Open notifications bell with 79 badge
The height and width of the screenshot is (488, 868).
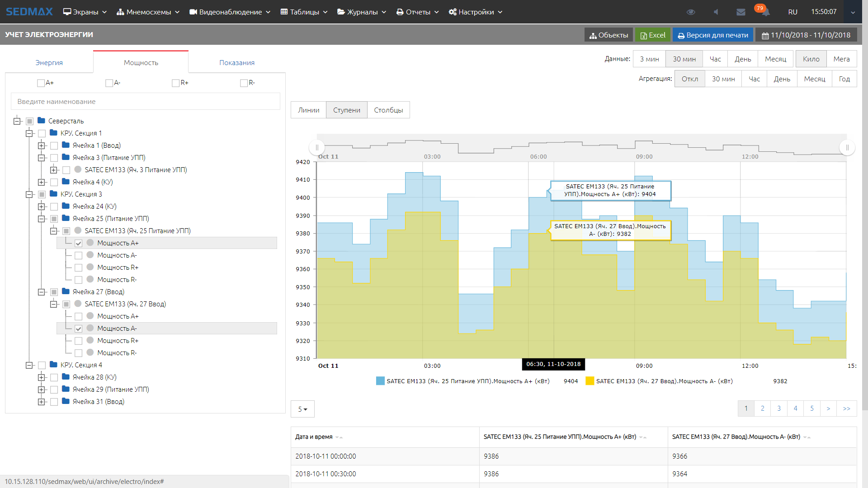[x=765, y=12]
